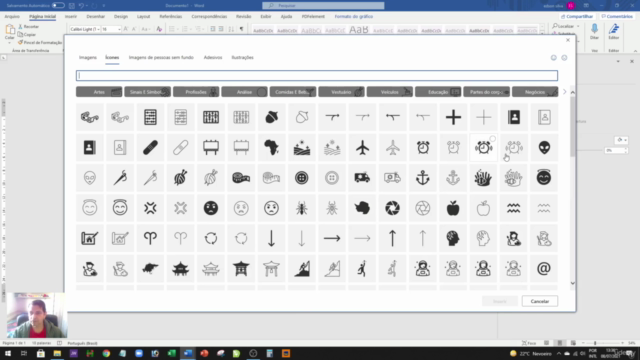This screenshot has height=360, width=640.
Task: Click the Pincel de Formatação tool
Action: pos(40,42)
